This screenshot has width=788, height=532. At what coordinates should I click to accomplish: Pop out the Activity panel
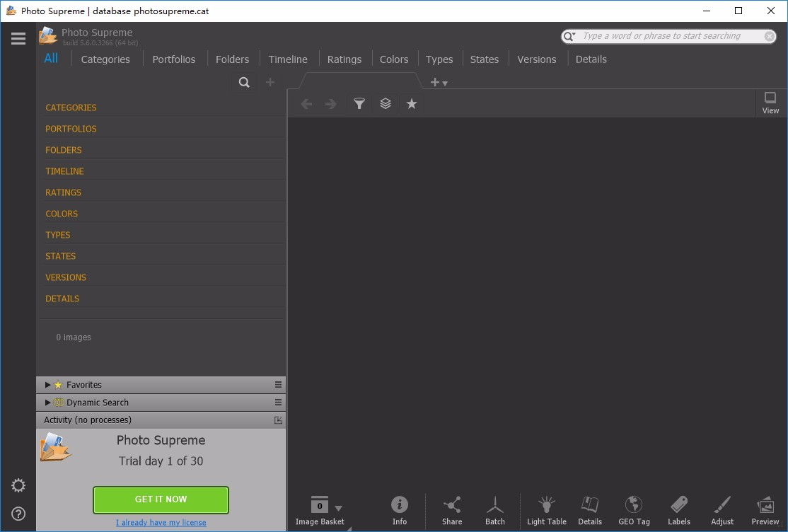point(278,420)
